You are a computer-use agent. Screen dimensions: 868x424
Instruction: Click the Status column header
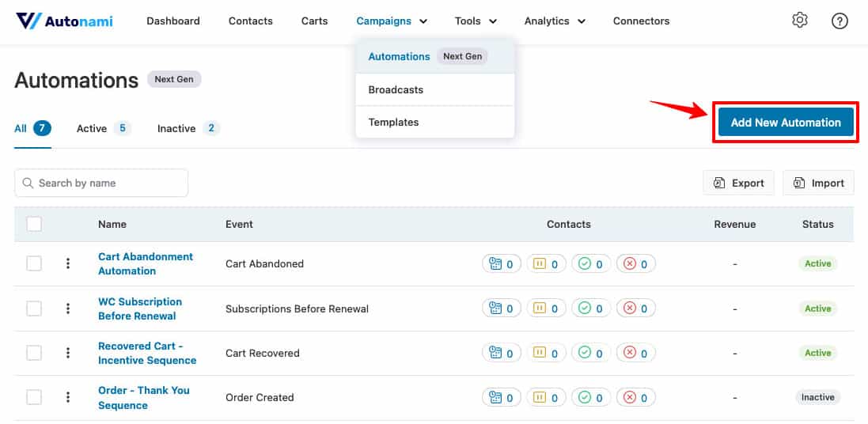817,224
